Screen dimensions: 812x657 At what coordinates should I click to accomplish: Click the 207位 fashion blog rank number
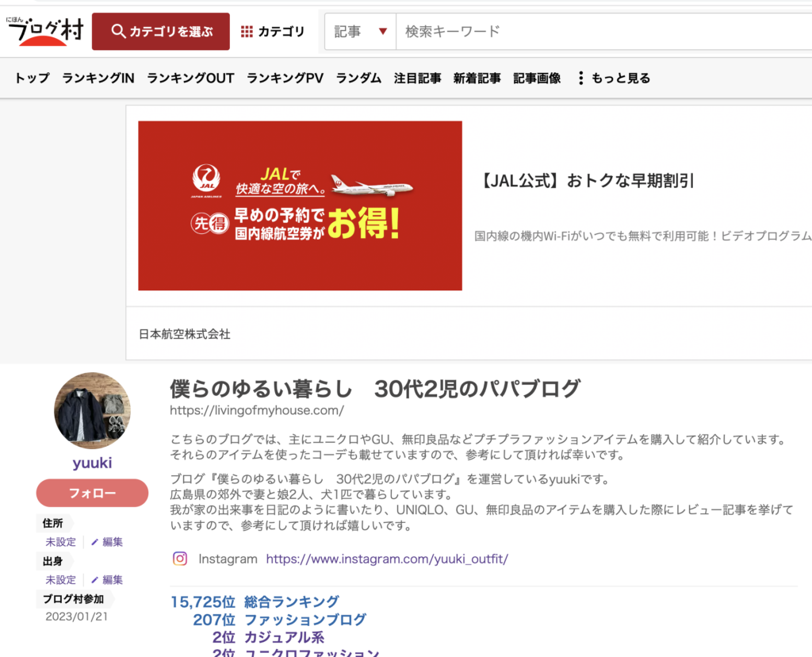214,620
